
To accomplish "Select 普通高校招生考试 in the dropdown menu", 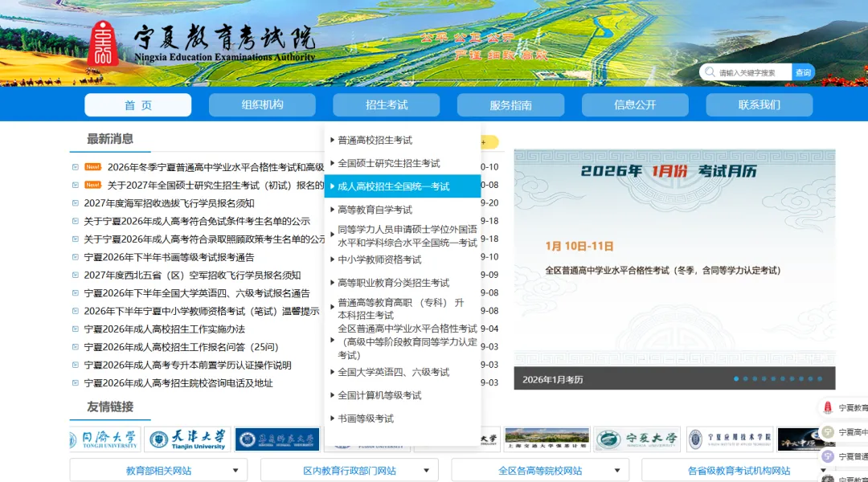I will coord(403,140).
